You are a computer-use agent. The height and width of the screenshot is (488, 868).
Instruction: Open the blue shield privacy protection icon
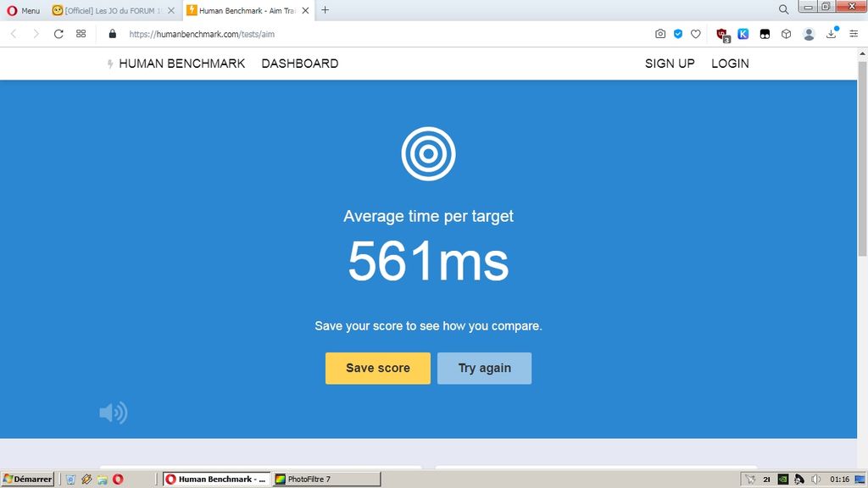[677, 34]
